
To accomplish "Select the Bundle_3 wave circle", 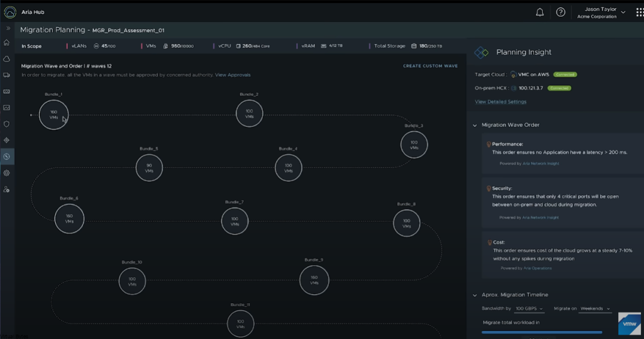I will tap(414, 145).
